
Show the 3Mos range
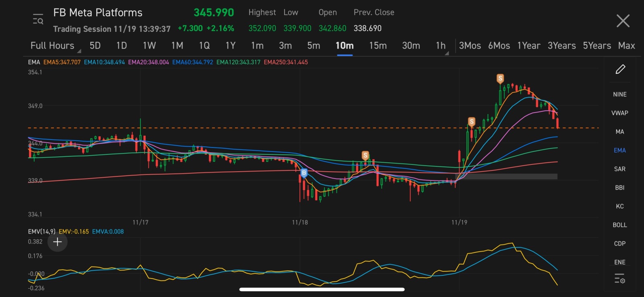point(470,45)
